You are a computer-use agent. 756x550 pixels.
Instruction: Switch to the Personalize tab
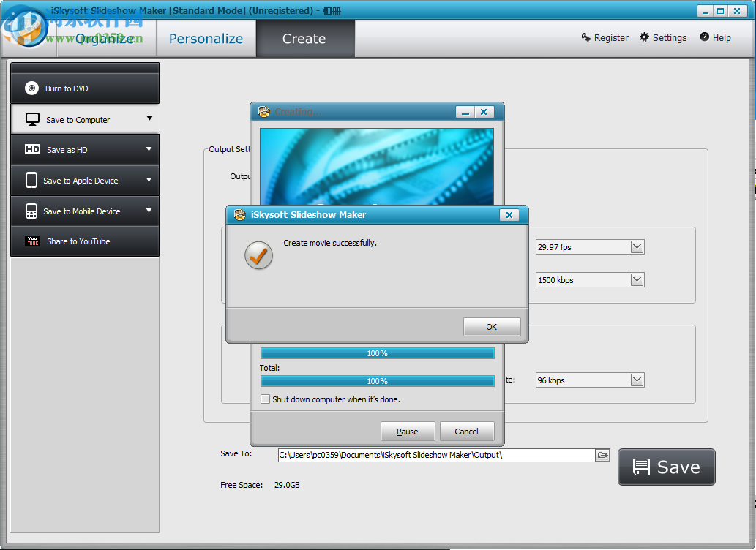pos(206,38)
